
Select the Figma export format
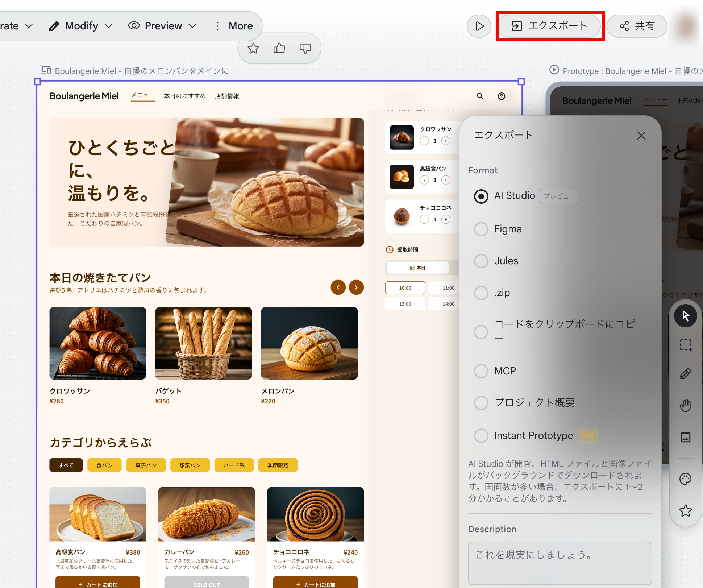pos(481,229)
